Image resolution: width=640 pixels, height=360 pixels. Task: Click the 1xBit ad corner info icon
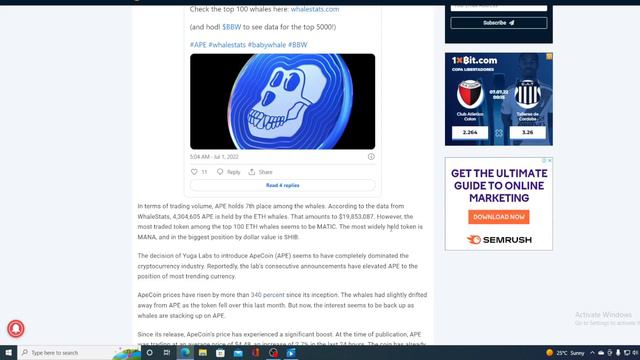click(x=549, y=56)
